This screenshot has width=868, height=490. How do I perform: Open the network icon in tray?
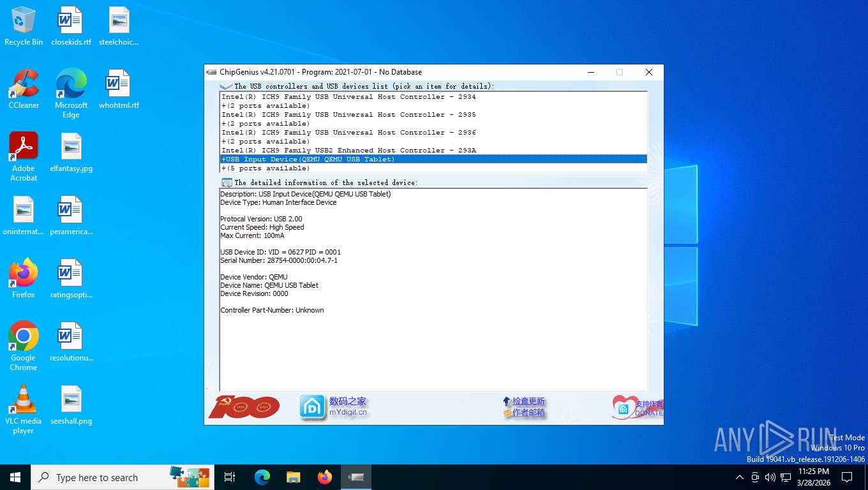786,477
